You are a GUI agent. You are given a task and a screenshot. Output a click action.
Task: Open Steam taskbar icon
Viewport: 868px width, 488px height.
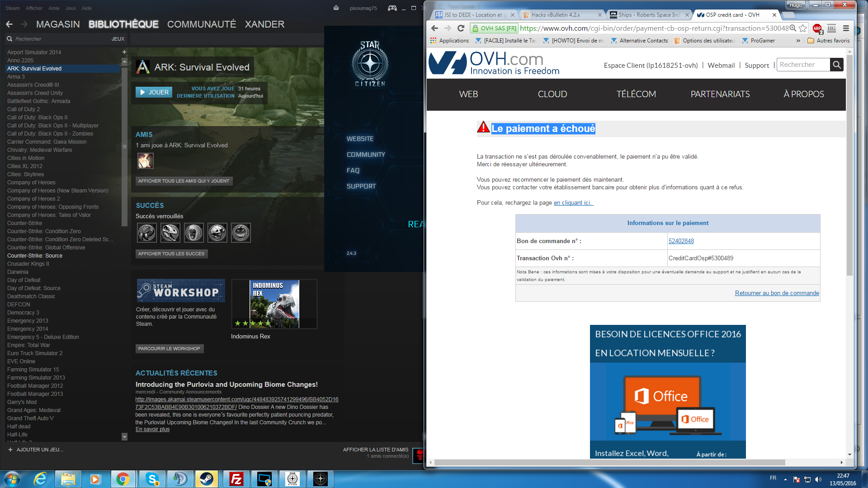207,479
